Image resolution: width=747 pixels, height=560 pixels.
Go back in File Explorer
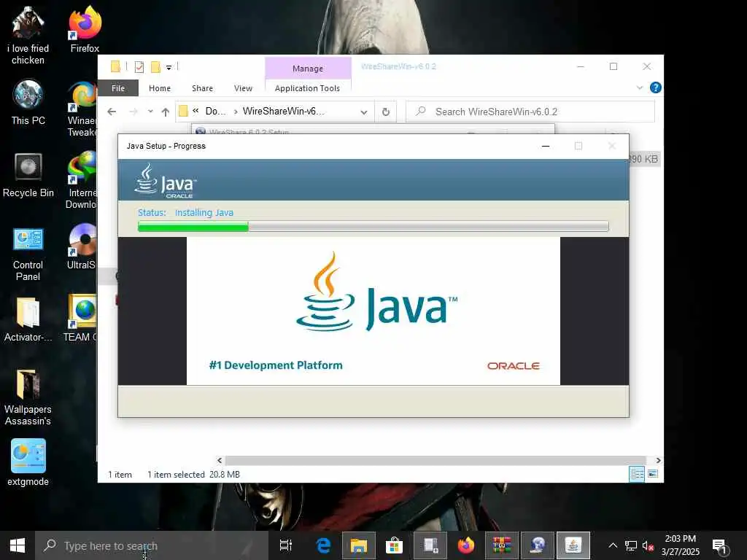pos(112,112)
